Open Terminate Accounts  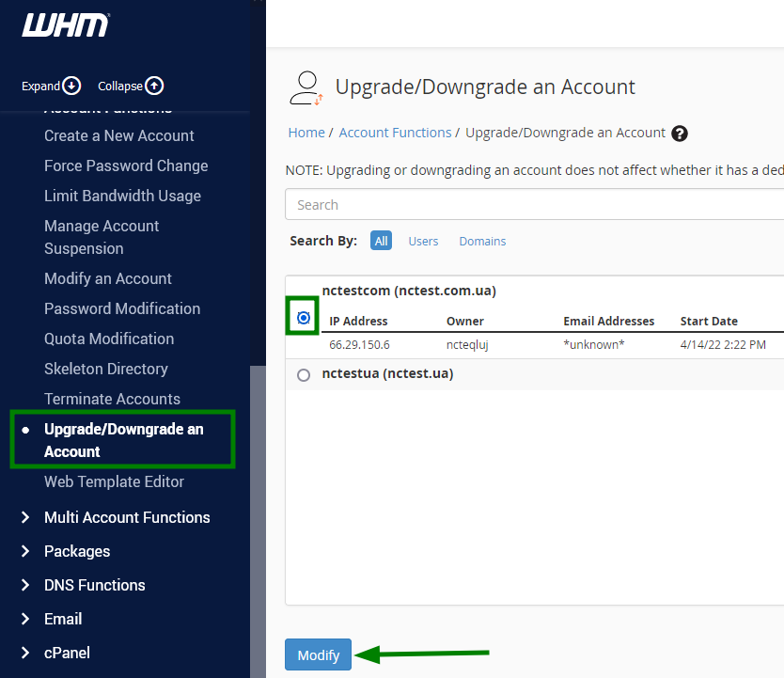coord(112,399)
